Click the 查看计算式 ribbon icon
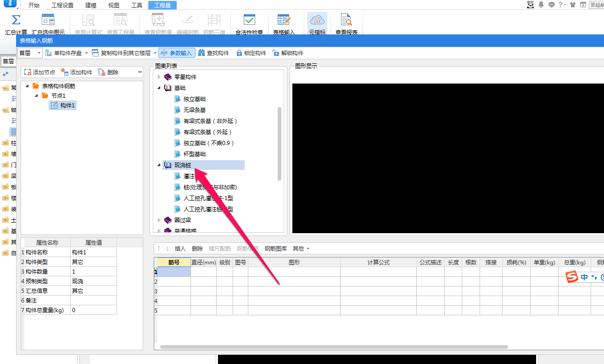This screenshot has width=604, height=364. coord(88,20)
